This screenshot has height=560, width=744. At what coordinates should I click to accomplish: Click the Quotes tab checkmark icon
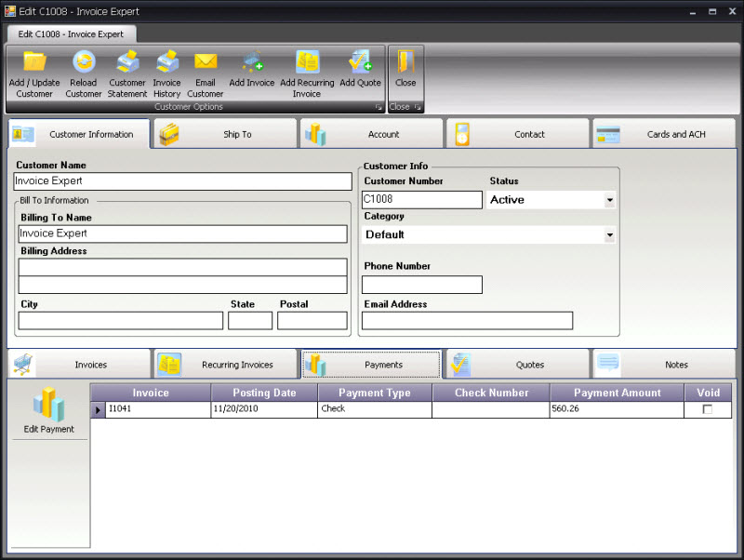click(461, 365)
